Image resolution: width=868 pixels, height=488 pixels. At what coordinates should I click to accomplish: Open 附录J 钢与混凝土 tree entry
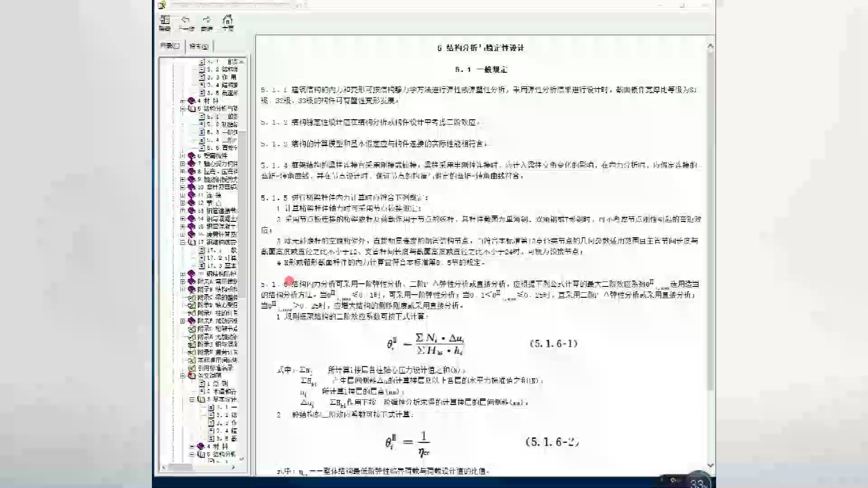pos(217,344)
